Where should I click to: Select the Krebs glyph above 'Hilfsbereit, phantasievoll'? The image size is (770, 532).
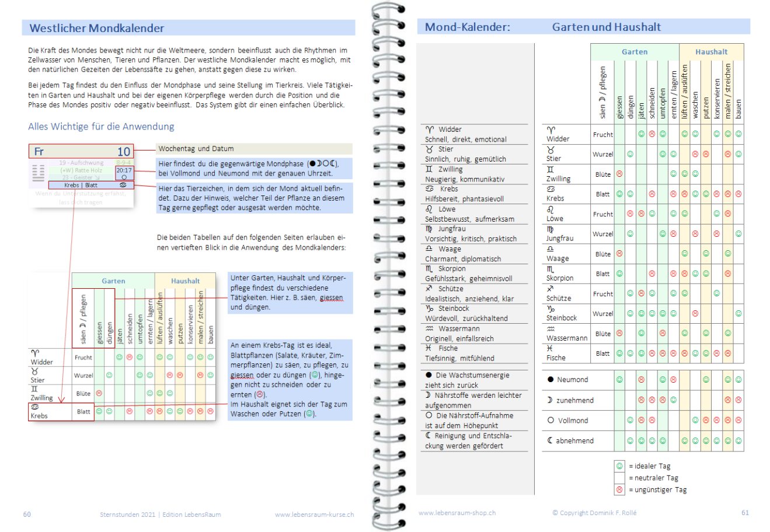point(430,189)
